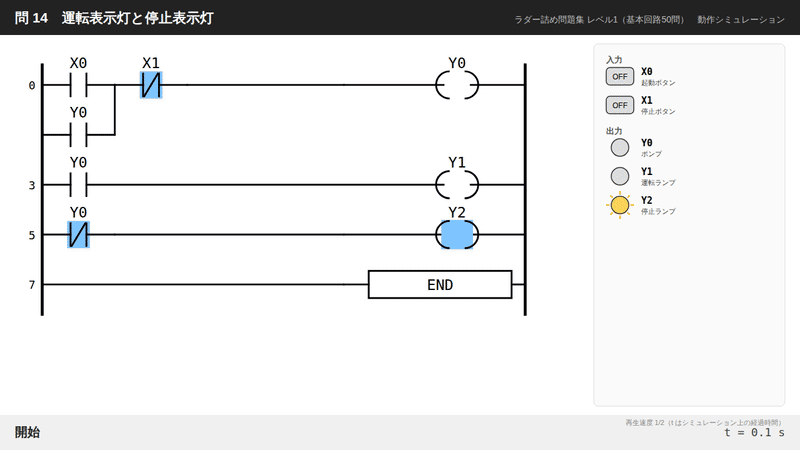
Task: Click the Y0 self-holding contact below X0
Action: pos(78,135)
